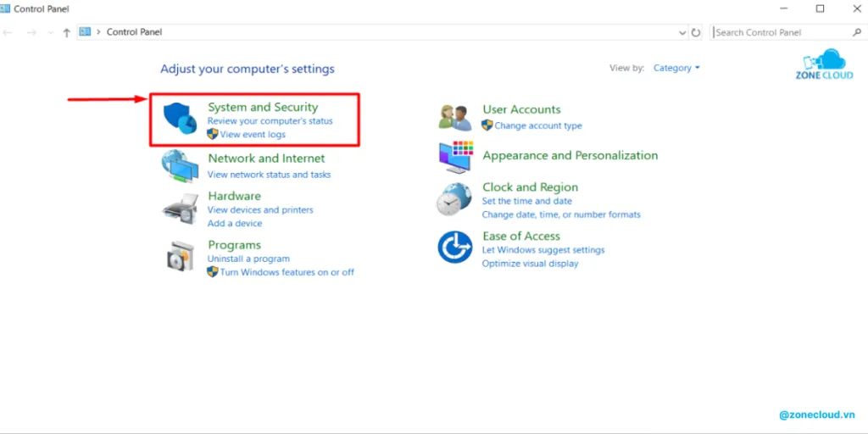This screenshot has width=868, height=434.
Task: Open View devices and printers
Action: 260,210
